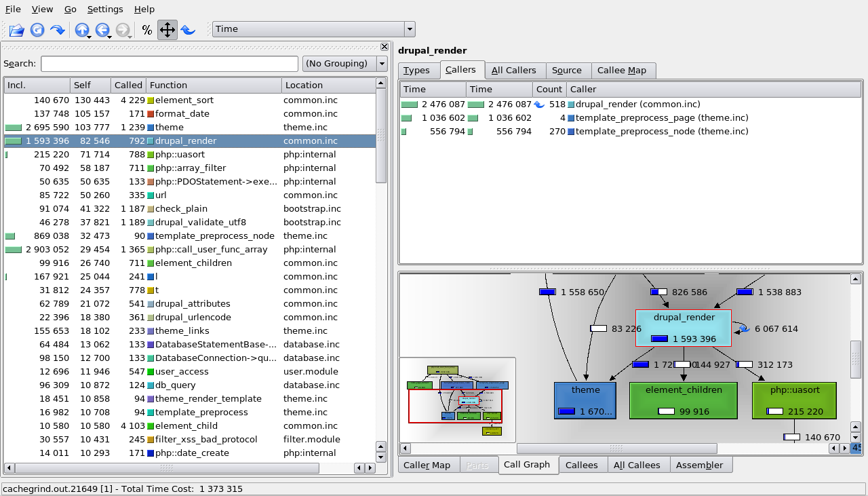
Task: Toggle the Relative to Parent cross-arrows button
Action: [x=167, y=30]
